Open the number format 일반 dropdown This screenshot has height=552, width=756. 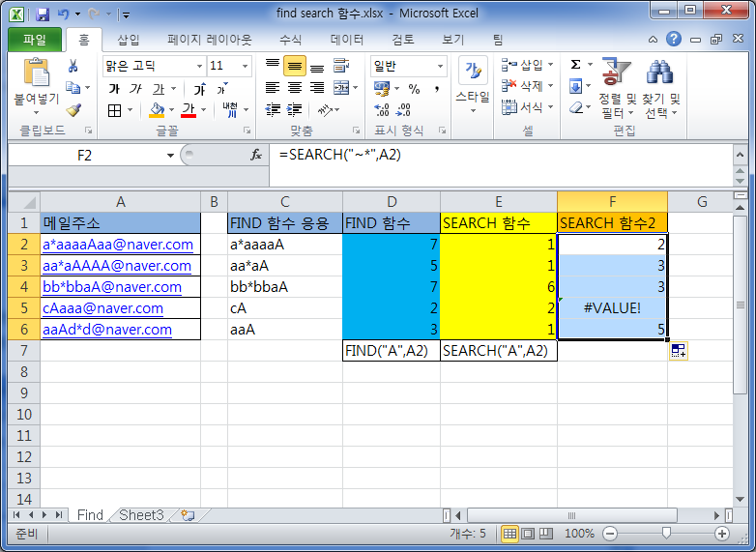click(440, 66)
